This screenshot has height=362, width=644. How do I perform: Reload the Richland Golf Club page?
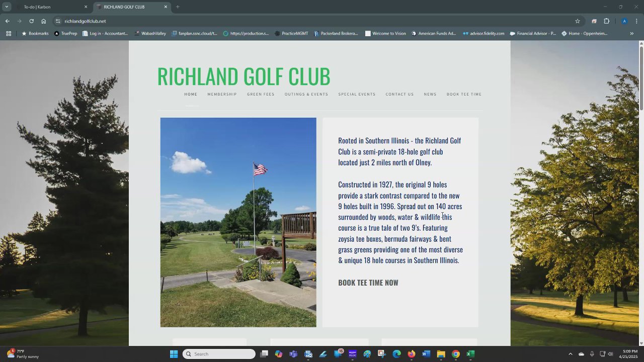pos(31,21)
